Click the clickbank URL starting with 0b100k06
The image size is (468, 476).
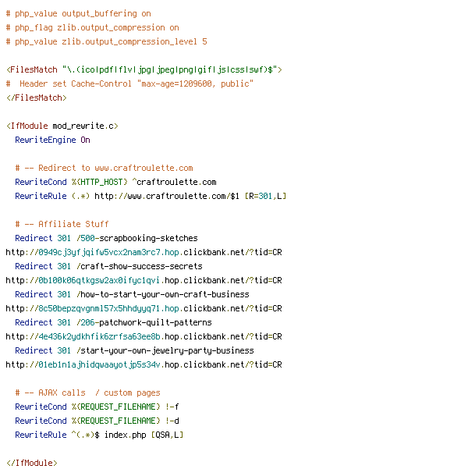(x=144, y=280)
